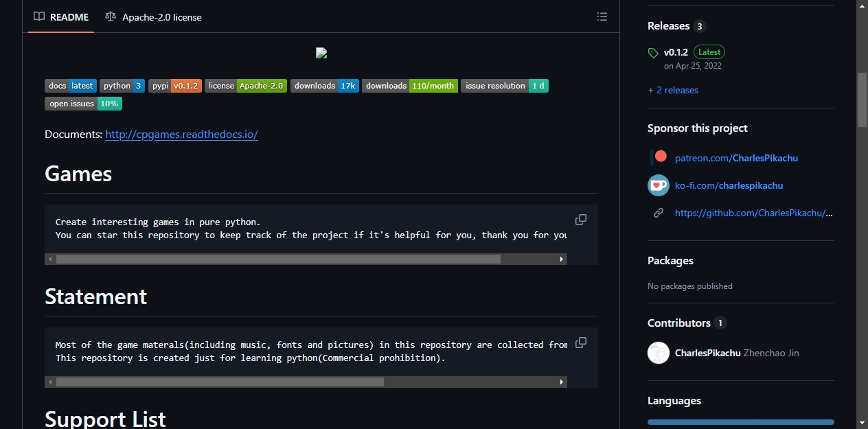Click the downloads 17k badge

click(x=325, y=86)
